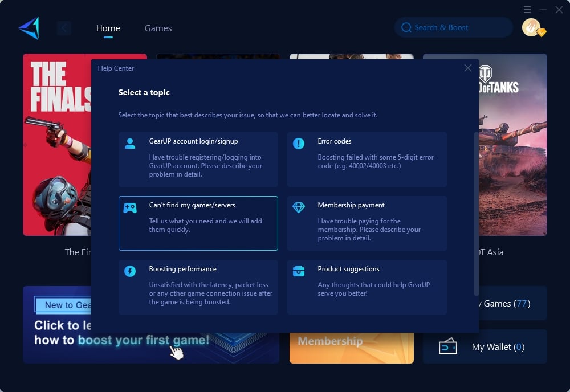
Task: Click the Error codes exclamation icon
Action: pos(299,144)
